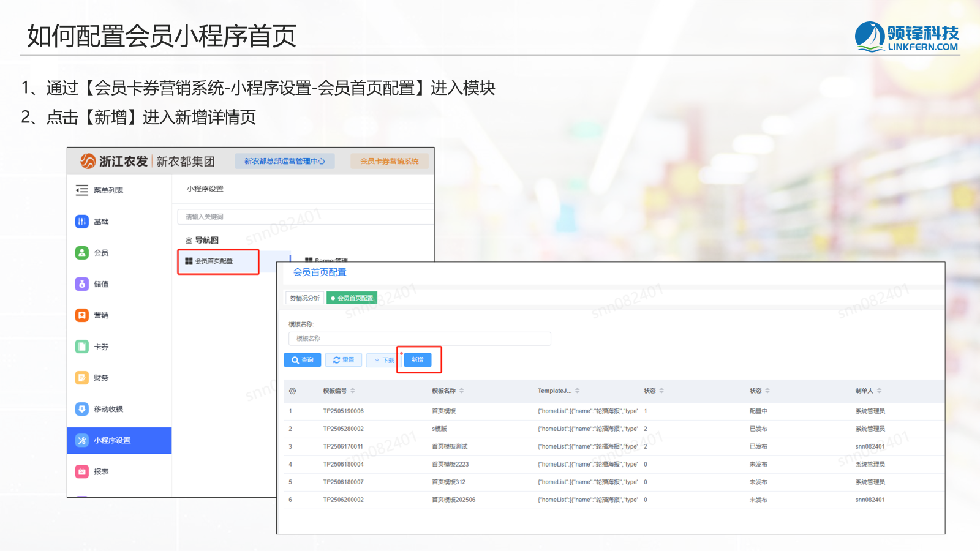The image size is (980, 551).
Task: Select the 储值 sidebar icon
Action: 82,284
